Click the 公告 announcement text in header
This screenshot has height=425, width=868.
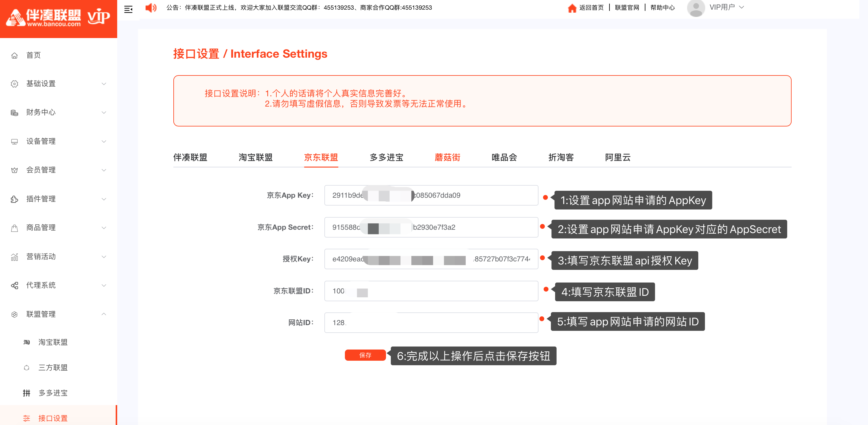coord(299,8)
